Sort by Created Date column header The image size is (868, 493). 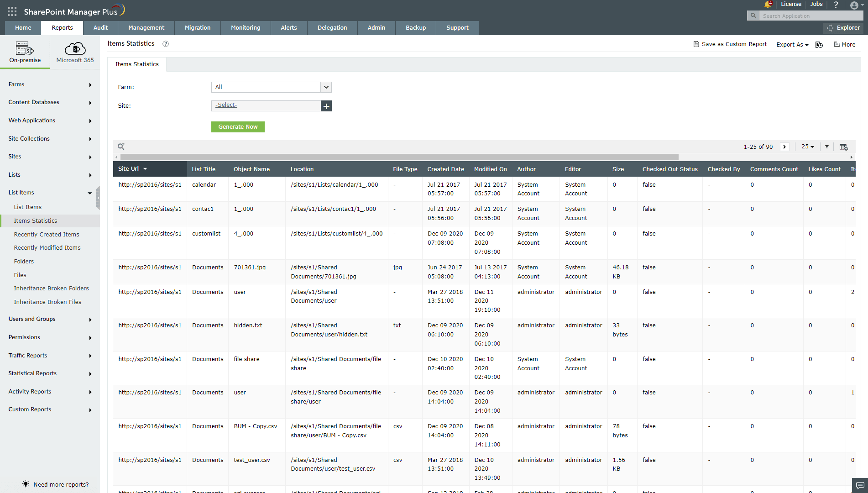tap(445, 169)
